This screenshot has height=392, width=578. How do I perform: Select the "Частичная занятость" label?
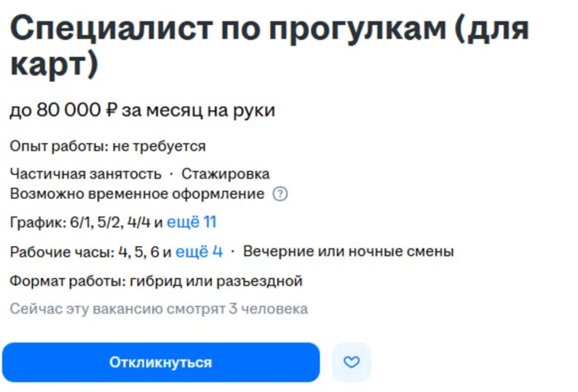[x=85, y=174]
